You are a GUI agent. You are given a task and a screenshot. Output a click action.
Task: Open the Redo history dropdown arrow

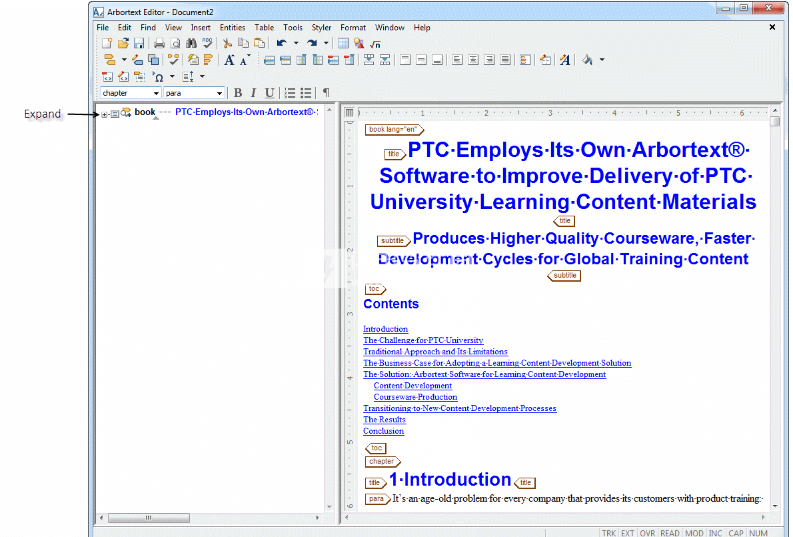[326, 43]
